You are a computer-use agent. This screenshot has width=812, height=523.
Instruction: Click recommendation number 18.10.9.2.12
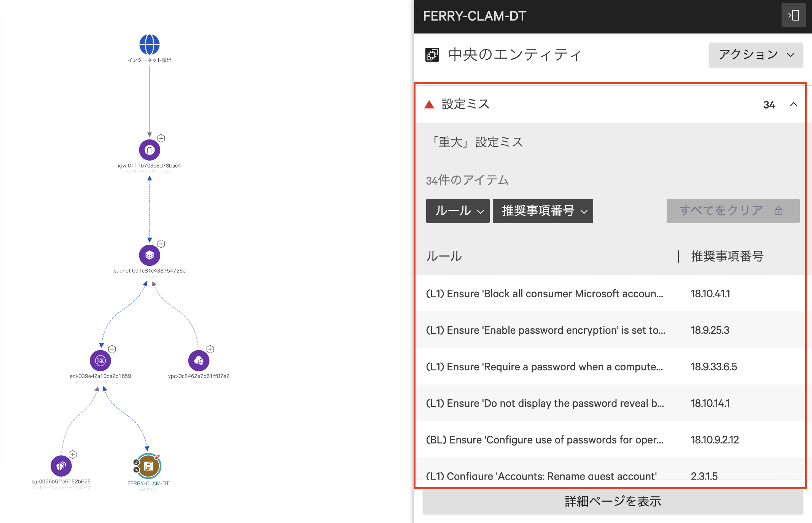click(x=715, y=440)
